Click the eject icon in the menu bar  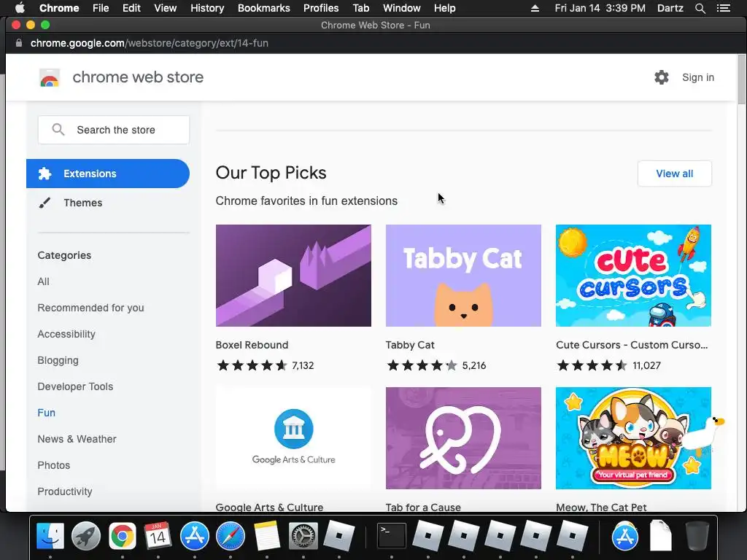tap(535, 8)
